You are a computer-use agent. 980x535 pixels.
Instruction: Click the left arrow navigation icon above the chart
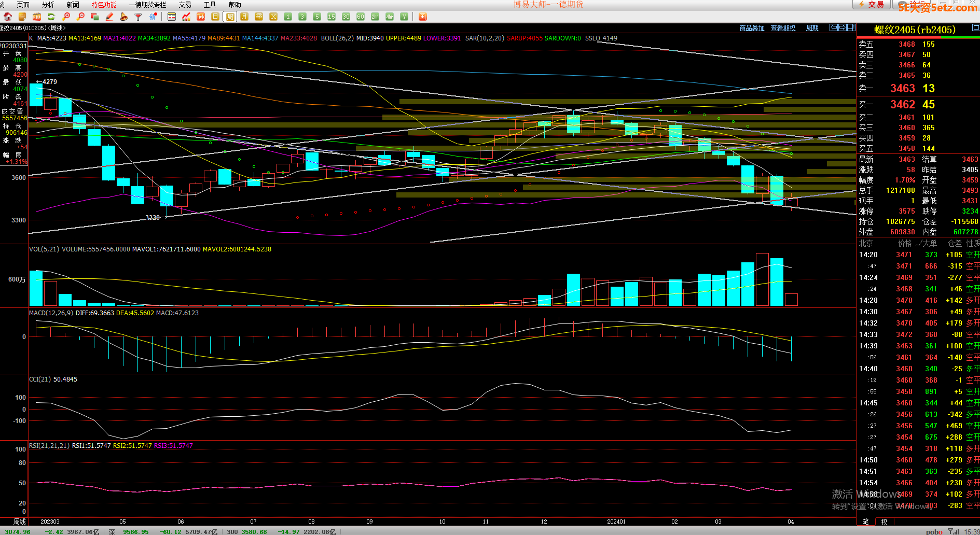834,27
